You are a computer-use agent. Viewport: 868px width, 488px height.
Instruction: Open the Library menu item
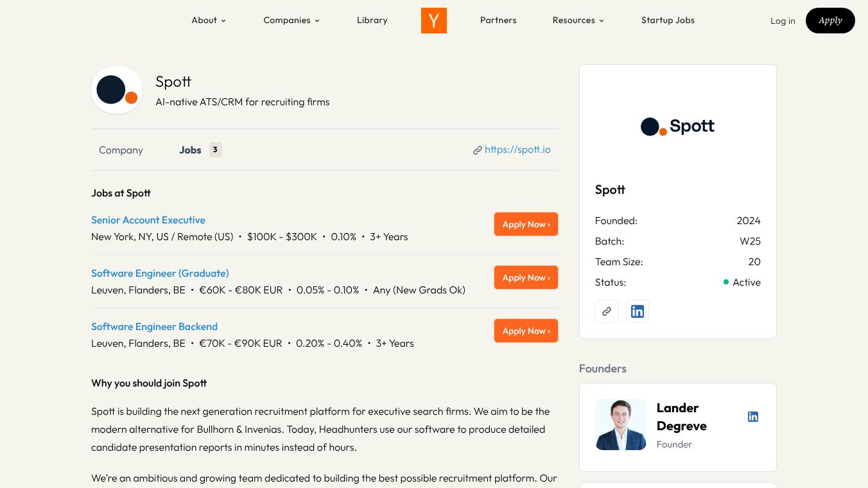tap(372, 21)
